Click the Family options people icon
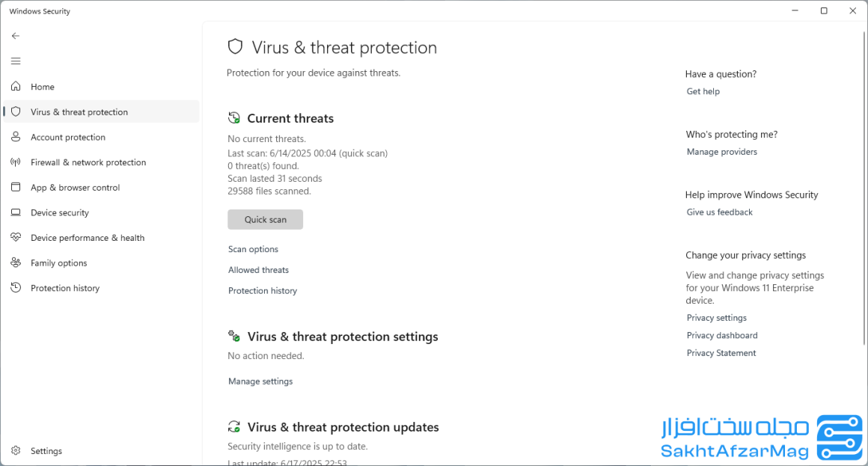Image resolution: width=868 pixels, height=466 pixels. pos(16,263)
